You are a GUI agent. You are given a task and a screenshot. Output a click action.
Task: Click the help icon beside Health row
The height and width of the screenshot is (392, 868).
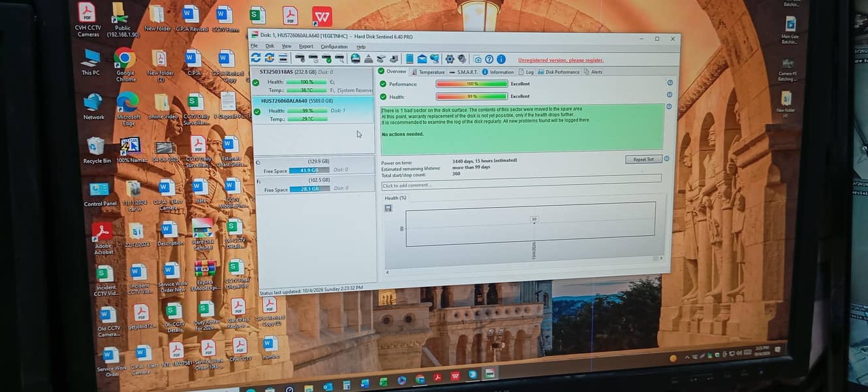click(670, 95)
